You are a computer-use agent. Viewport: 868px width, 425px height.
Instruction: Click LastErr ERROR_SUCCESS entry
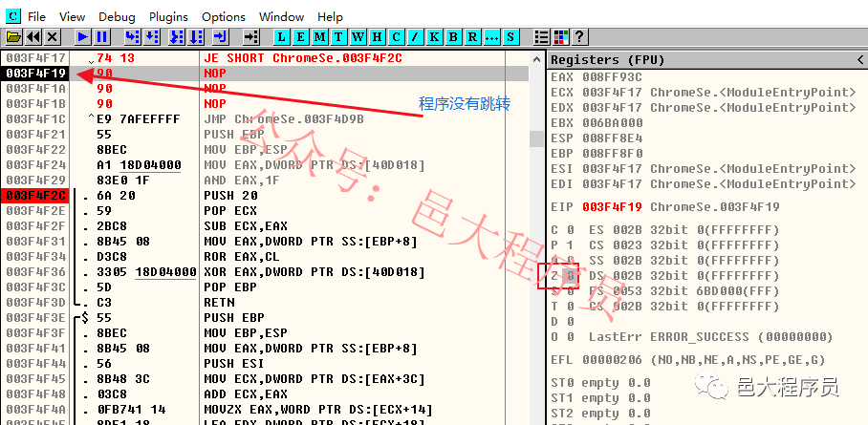coord(711,337)
